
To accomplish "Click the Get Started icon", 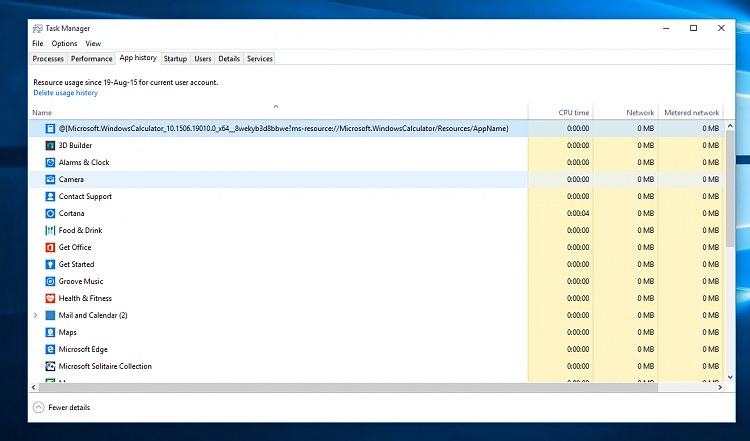I will (50, 264).
